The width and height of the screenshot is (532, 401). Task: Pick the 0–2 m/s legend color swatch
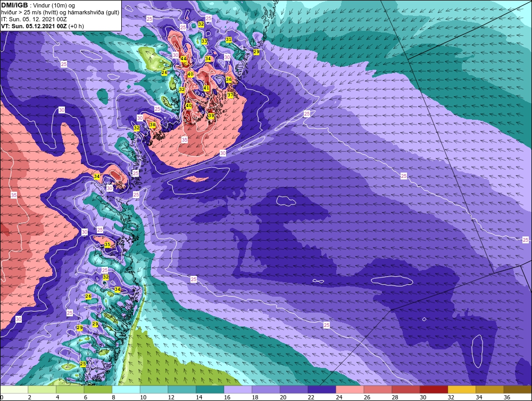click(14, 389)
